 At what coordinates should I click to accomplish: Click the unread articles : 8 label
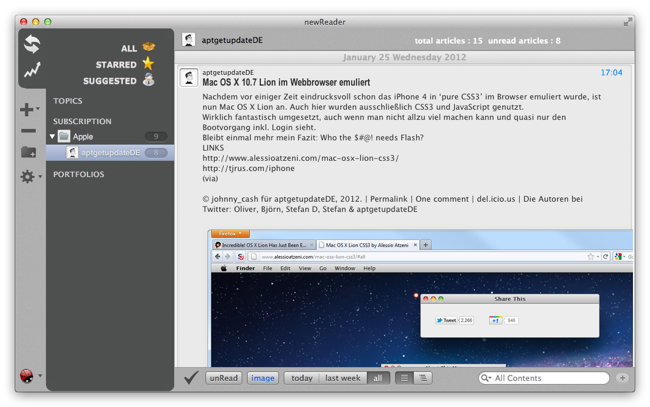tap(524, 41)
